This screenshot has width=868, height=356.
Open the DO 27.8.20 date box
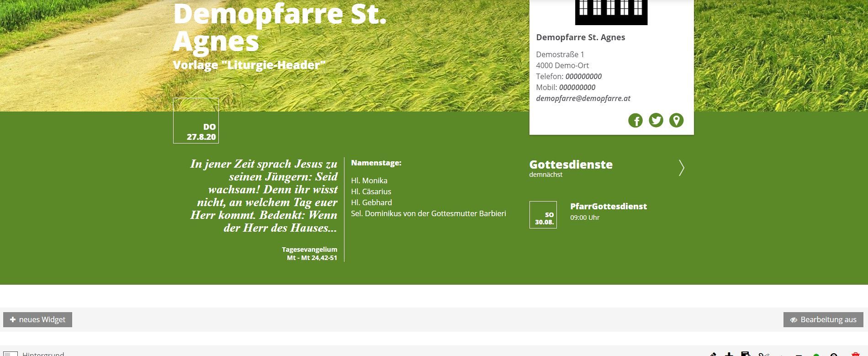(196, 121)
